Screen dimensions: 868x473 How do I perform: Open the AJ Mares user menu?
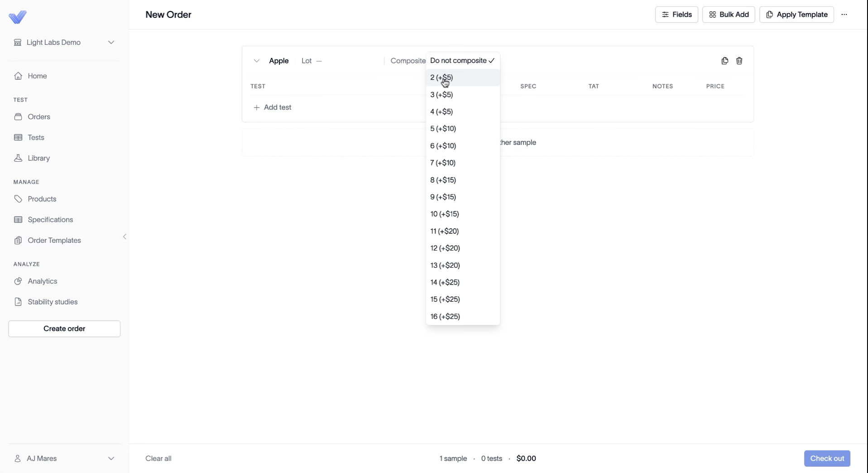coord(64,459)
